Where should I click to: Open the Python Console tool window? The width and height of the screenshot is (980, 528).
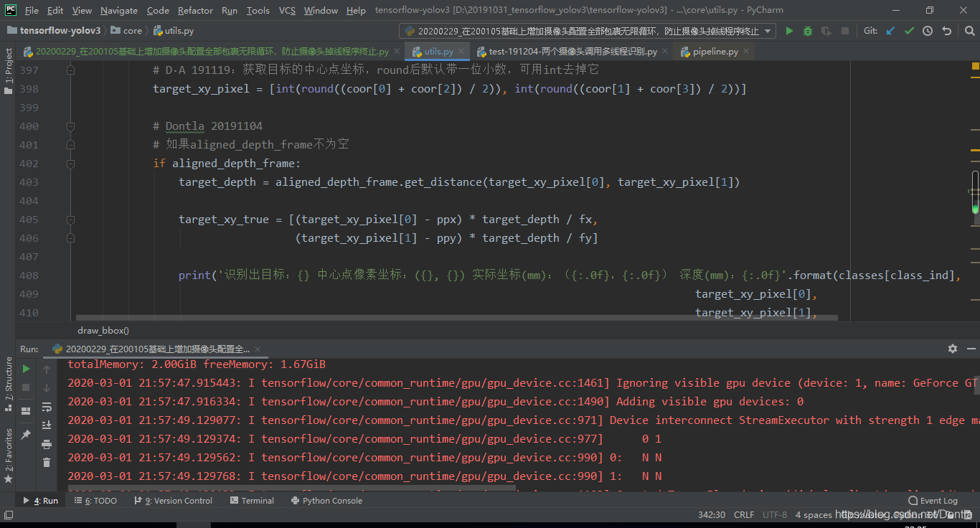click(326, 500)
